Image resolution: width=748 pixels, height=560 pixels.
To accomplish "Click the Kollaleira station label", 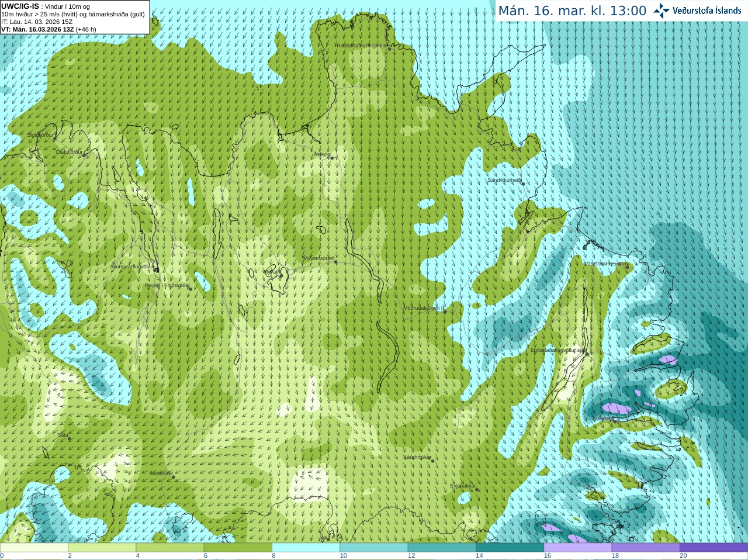I will pyautogui.click(x=604, y=419).
